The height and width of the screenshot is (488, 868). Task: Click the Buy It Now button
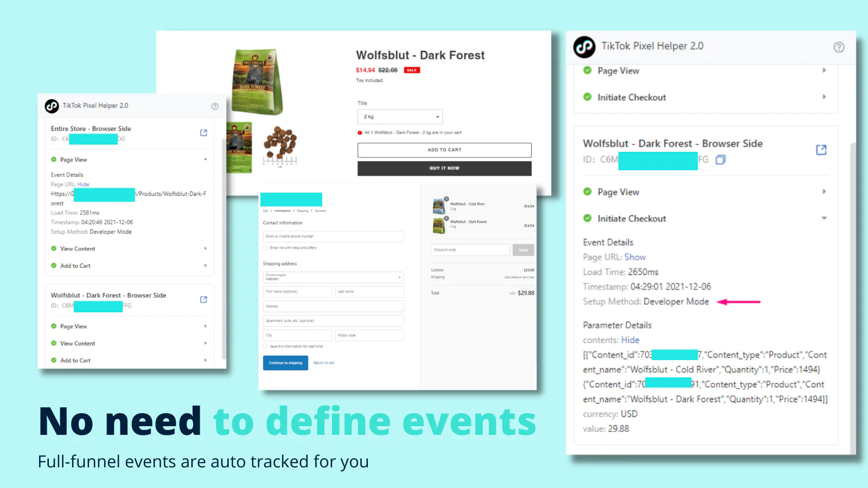(x=444, y=168)
